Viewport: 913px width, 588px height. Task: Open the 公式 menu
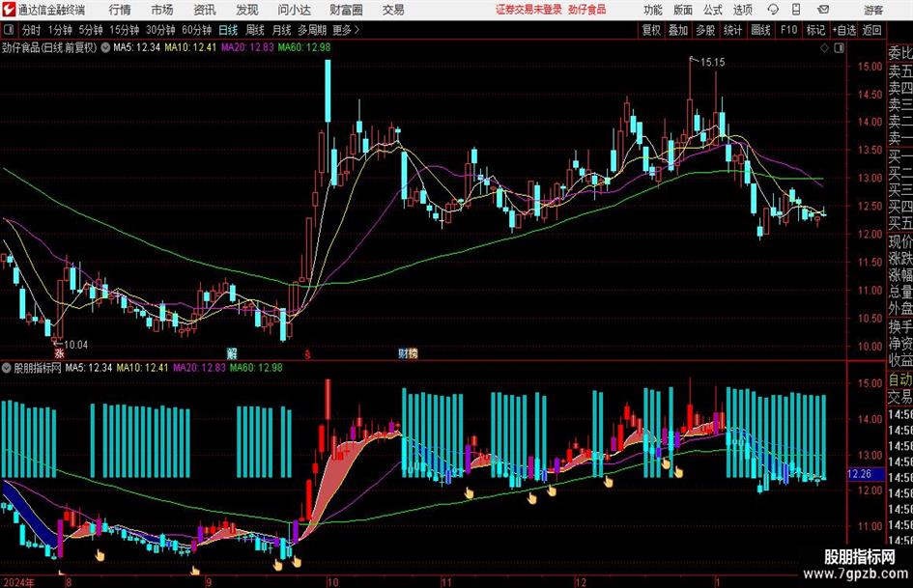pyautogui.click(x=712, y=10)
